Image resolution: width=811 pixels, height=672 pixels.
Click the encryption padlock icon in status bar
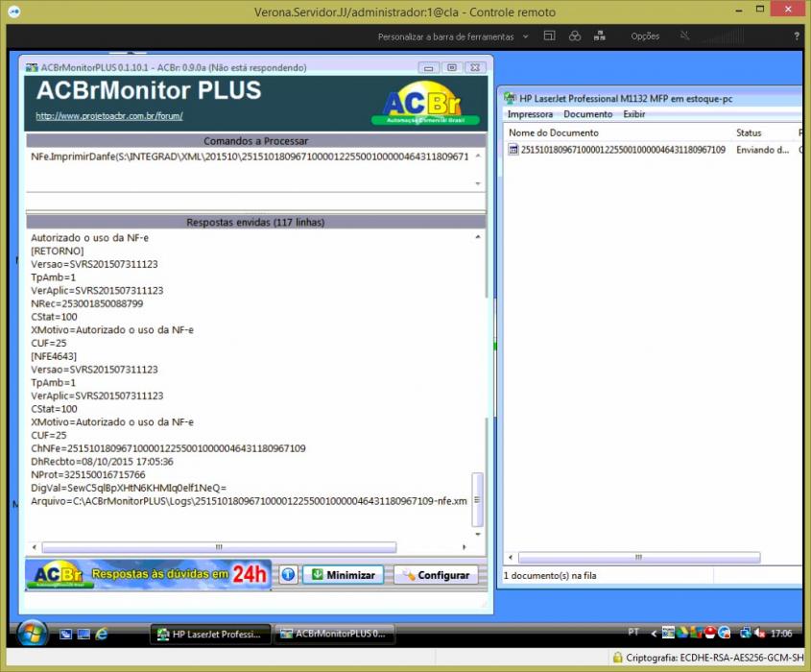click(x=617, y=658)
